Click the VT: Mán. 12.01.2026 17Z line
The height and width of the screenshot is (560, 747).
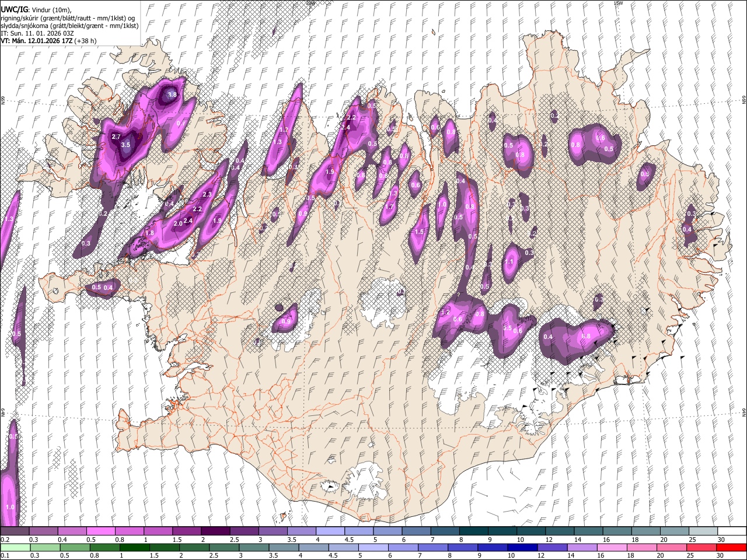pos(48,41)
